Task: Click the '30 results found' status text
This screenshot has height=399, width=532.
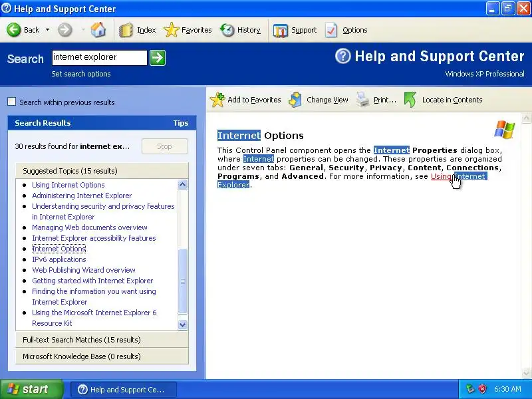Action: [x=72, y=146]
